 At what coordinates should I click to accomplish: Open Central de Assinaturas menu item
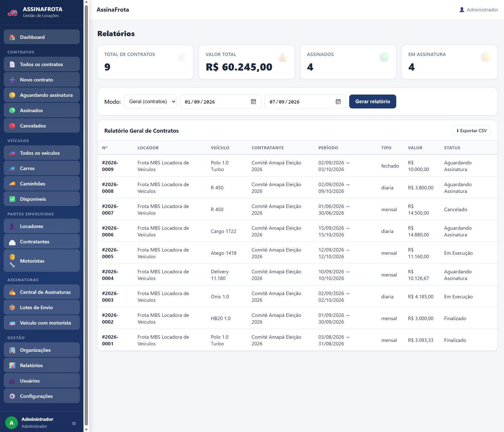click(x=42, y=292)
